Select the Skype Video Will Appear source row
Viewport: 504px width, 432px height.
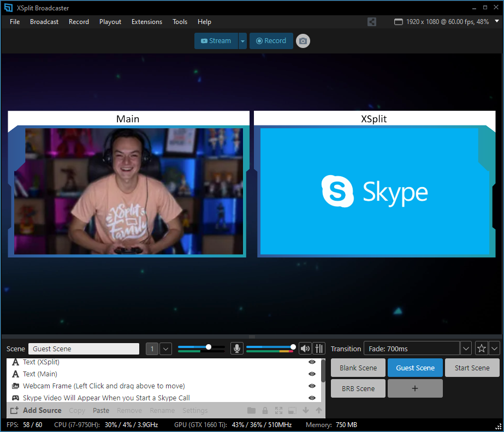coord(164,398)
